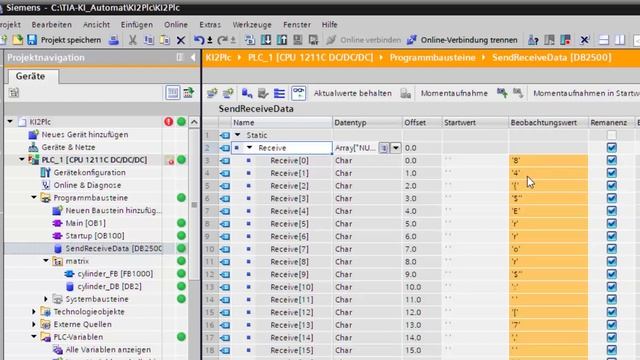Collapse the matrix folder
The width and height of the screenshot is (640, 360).
[46, 261]
